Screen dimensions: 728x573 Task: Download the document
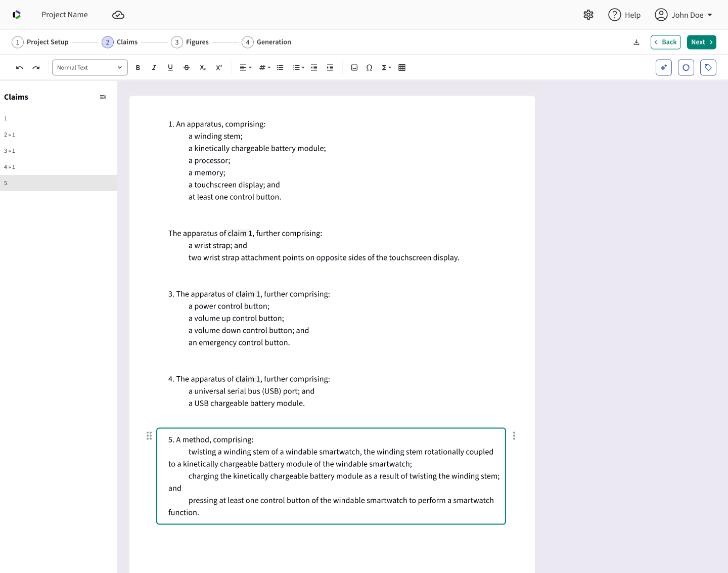(x=636, y=42)
